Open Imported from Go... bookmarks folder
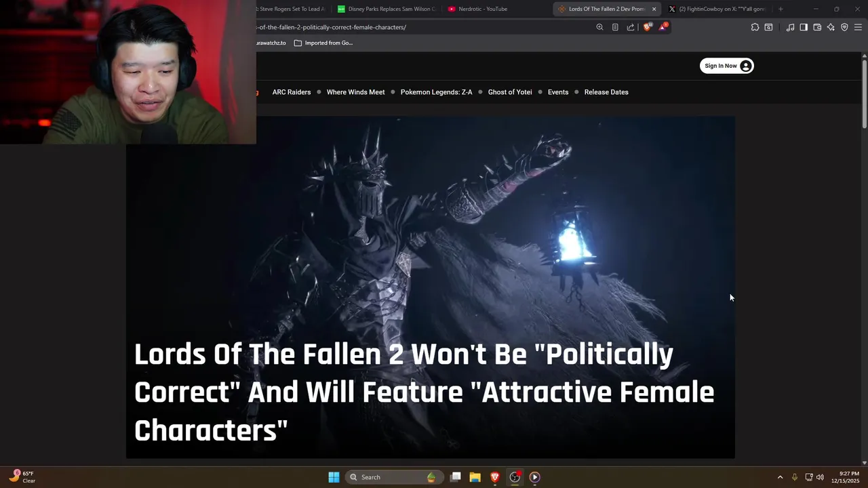The image size is (868, 488). (323, 43)
